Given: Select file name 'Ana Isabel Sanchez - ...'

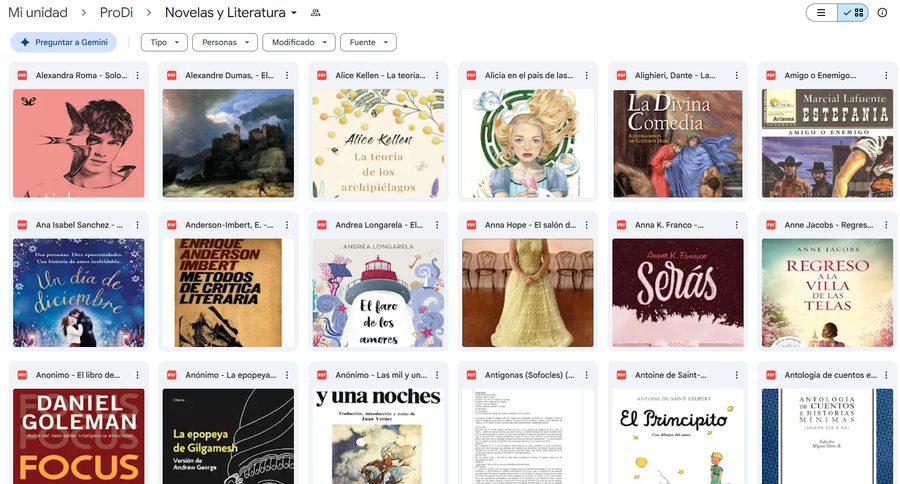Looking at the screenshot, I should coord(79,225).
